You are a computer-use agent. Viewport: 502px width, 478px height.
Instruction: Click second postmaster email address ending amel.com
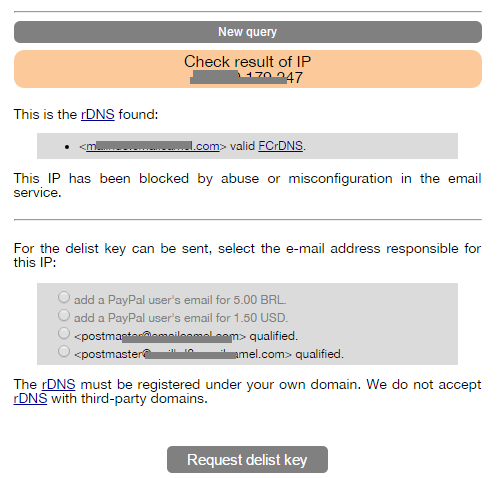(183, 354)
